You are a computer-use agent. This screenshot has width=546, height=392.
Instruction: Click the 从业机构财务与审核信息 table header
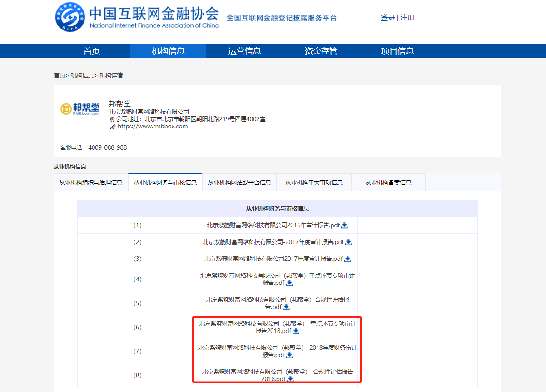[278, 208]
